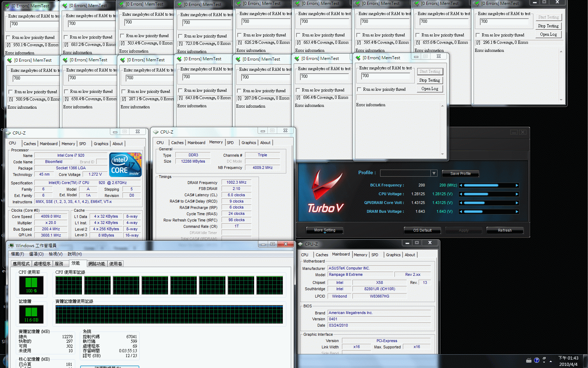This screenshot has width=588, height=368.
Task: Open the TurboV Profile dropdown arrow
Action: tap(434, 173)
